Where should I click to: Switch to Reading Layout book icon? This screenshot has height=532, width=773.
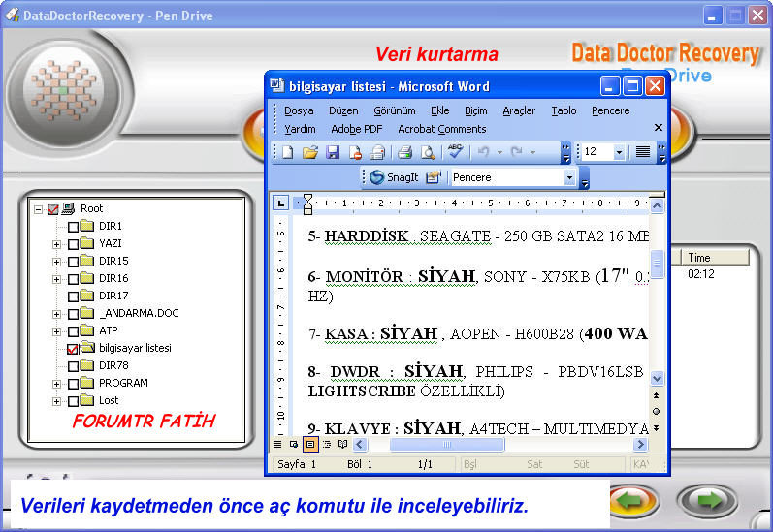point(342,445)
